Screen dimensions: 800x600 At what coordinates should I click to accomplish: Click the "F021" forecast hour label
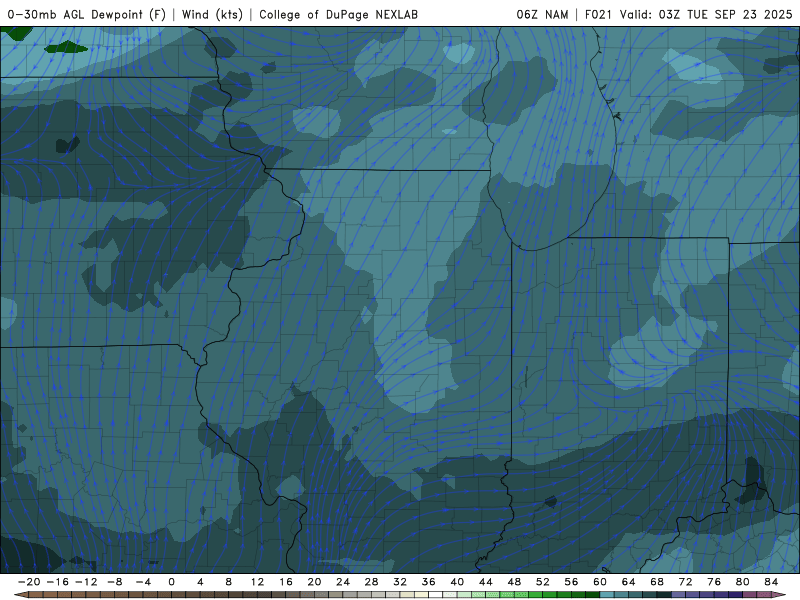(598, 14)
